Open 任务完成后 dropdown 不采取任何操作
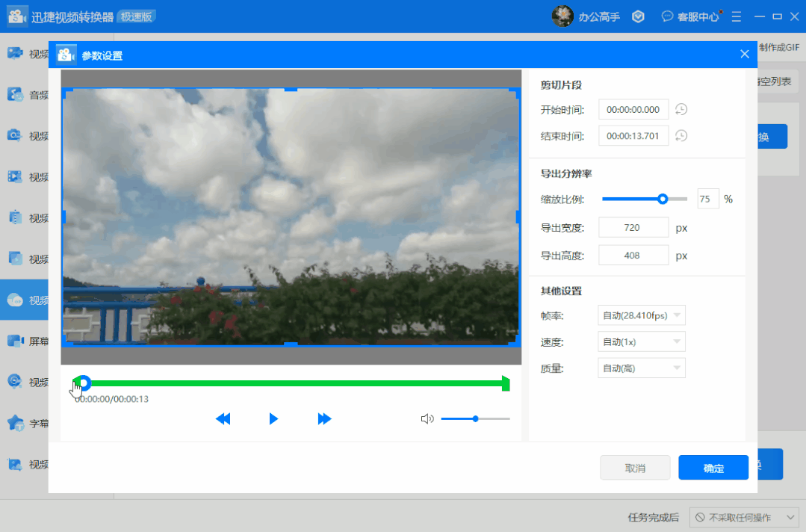The height and width of the screenshot is (532, 806). [744, 517]
